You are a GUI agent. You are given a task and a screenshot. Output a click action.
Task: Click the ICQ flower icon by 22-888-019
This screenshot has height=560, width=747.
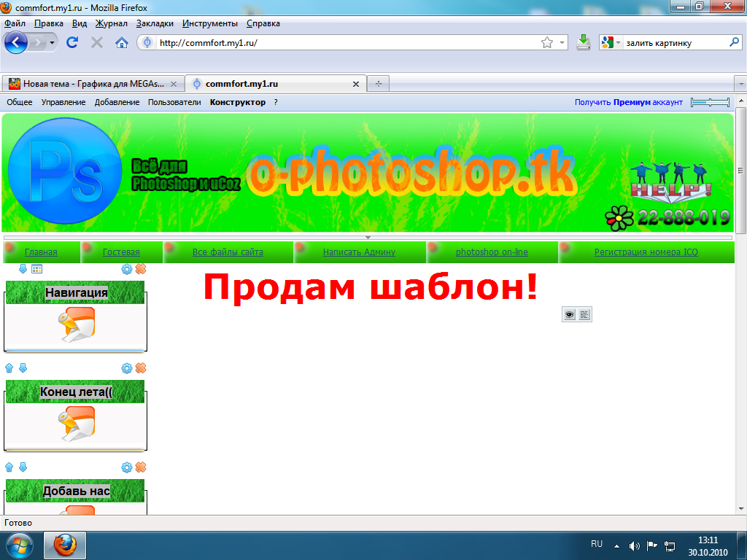click(x=619, y=219)
